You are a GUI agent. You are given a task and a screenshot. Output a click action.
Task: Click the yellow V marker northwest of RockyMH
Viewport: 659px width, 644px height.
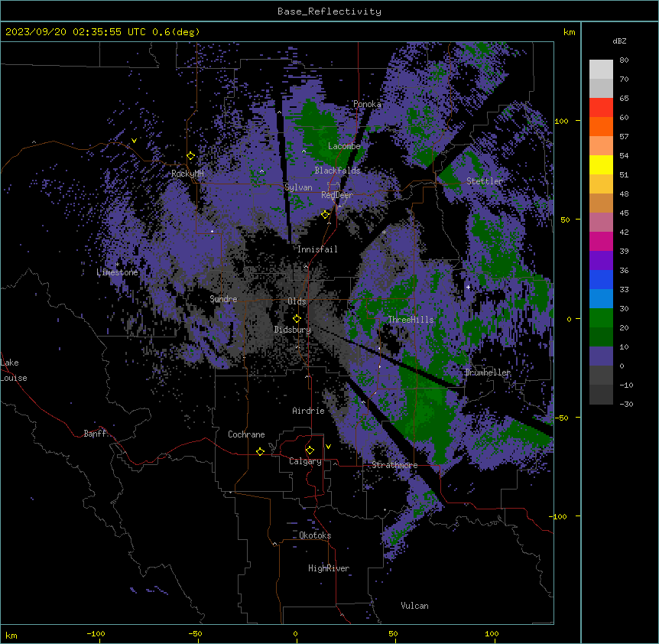tap(134, 141)
